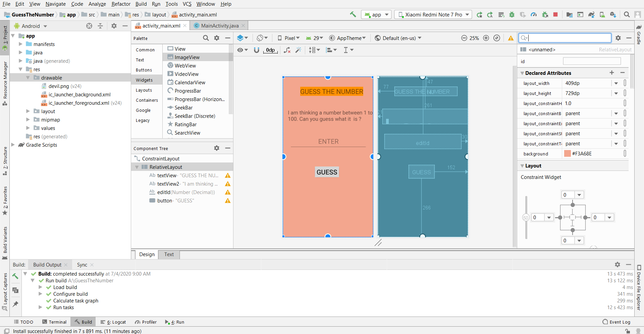This screenshot has width=644, height=334.
Task: Zoom in the design with plus icon
Action: [x=486, y=38]
